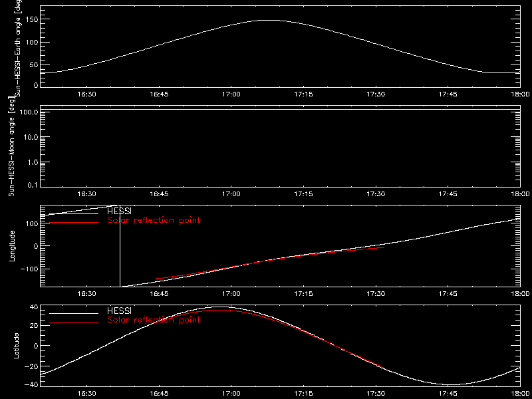The width and height of the screenshot is (532, 399).
Task: Click 17:45 time label under Longitude plot
Action: pos(448,293)
